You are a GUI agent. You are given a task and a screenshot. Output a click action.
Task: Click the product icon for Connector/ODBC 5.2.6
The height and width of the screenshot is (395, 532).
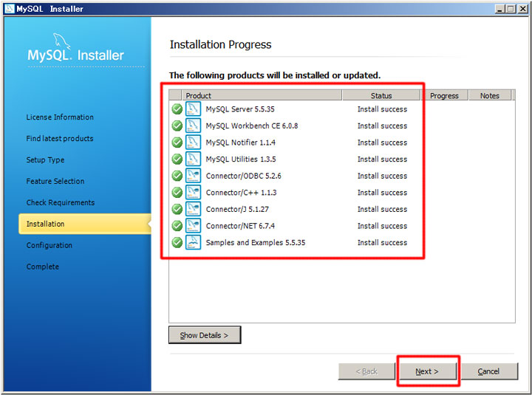[x=193, y=176]
